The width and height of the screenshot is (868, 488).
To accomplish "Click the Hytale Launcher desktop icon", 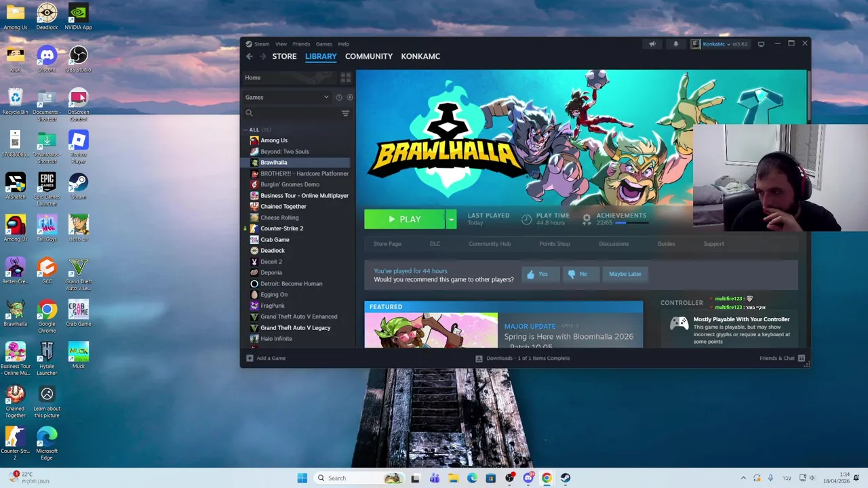I will point(47,359).
